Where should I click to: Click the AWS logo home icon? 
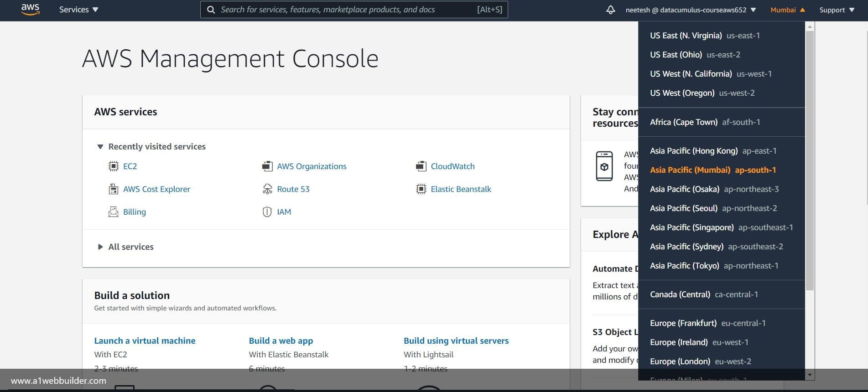[x=30, y=10]
